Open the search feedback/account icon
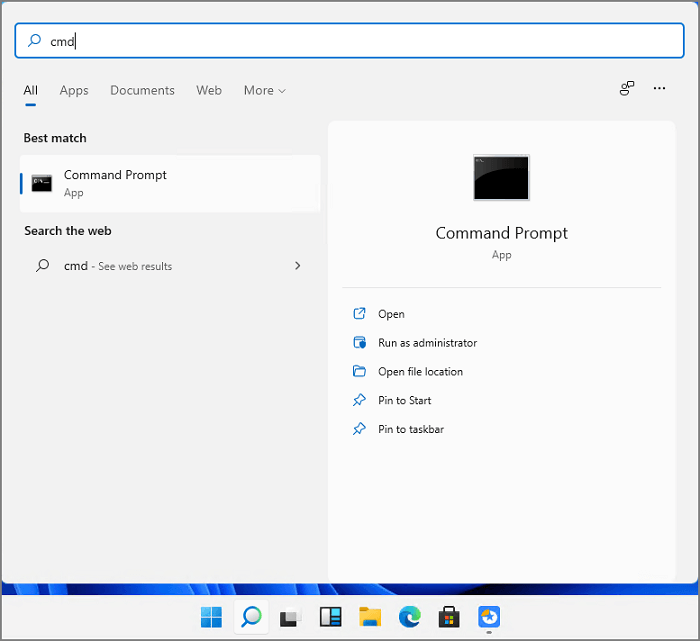 627,89
